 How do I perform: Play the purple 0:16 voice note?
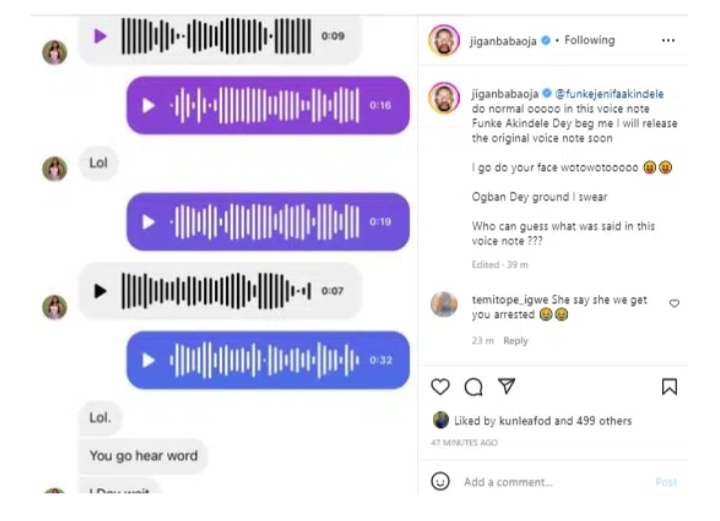148,106
